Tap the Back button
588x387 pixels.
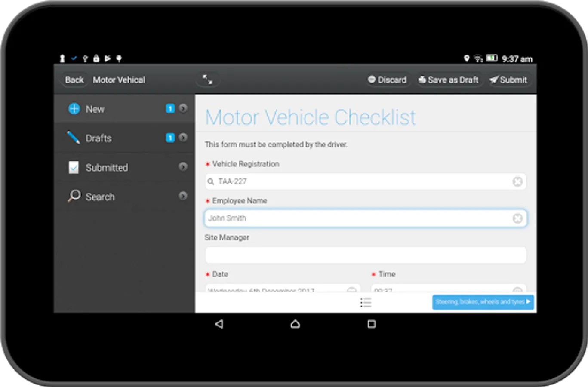tap(74, 80)
